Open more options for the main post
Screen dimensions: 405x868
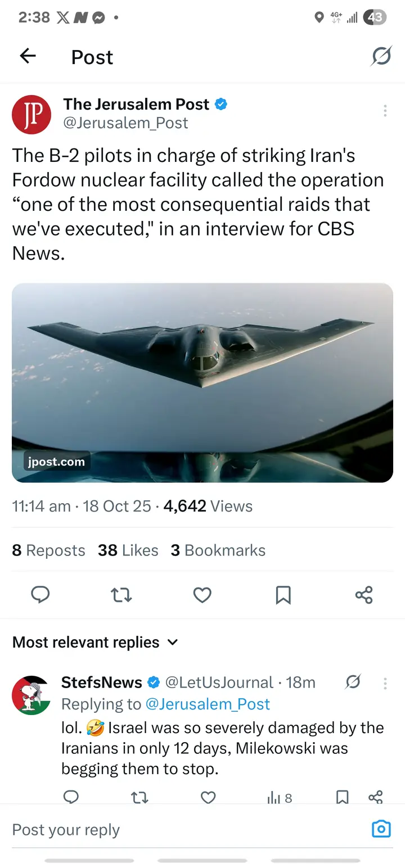[385, 111]
